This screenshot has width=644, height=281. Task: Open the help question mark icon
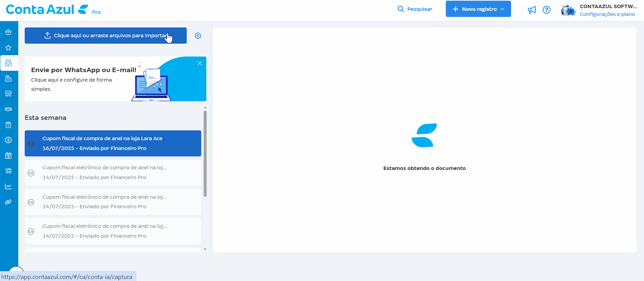coord(547,10)
